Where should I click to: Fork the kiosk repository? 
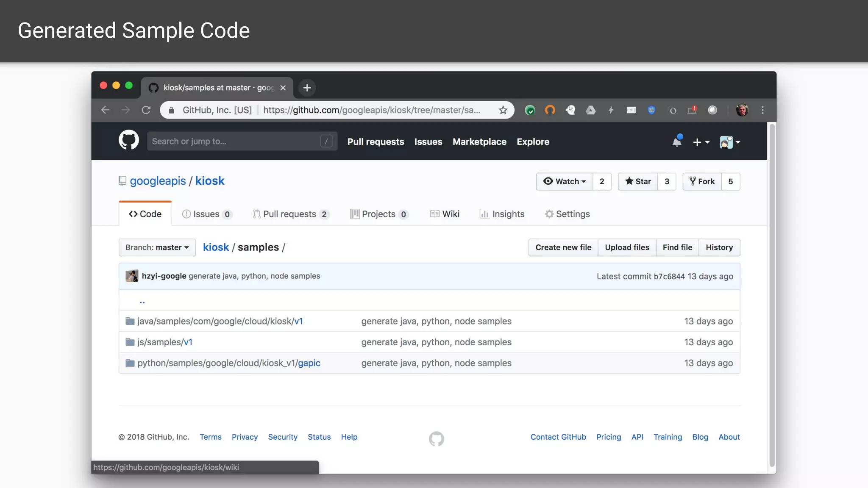702,181
